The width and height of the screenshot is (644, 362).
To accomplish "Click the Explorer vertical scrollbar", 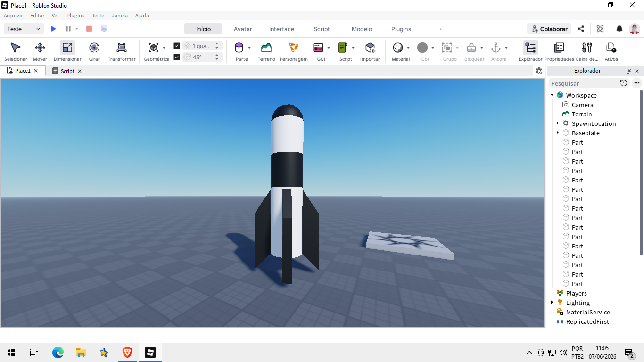I will click(641, 173).
